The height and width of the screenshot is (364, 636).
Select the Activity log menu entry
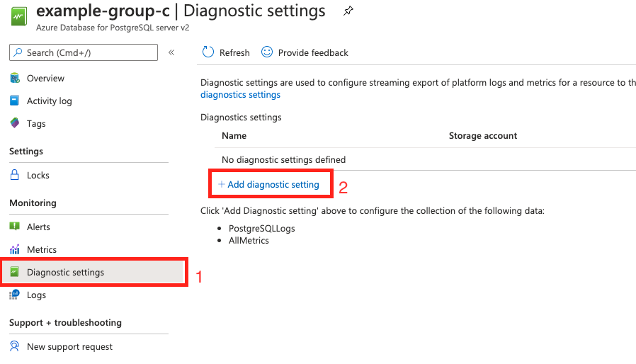pyautogui.click(x=50, y=101)
